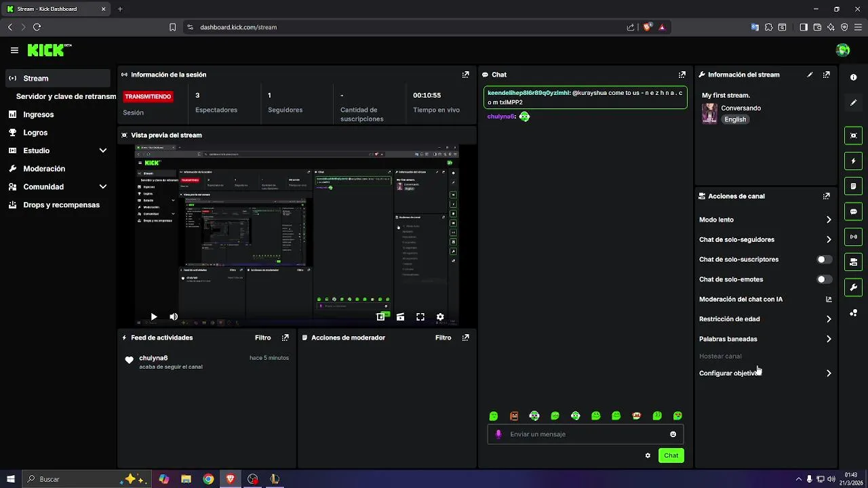Toggle Chat de solo-emotes switch
Image resolution: width=868 pixels, height=488 pixels.
824,279
